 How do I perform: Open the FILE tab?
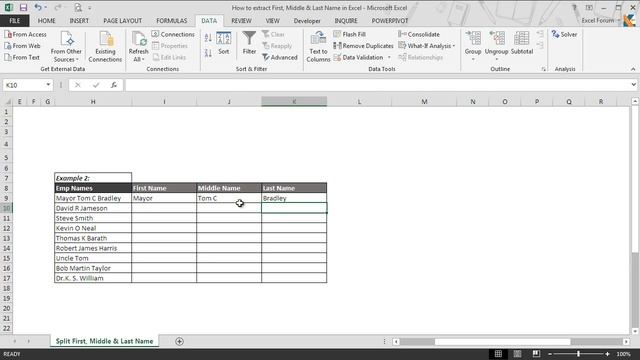[15, 20]
